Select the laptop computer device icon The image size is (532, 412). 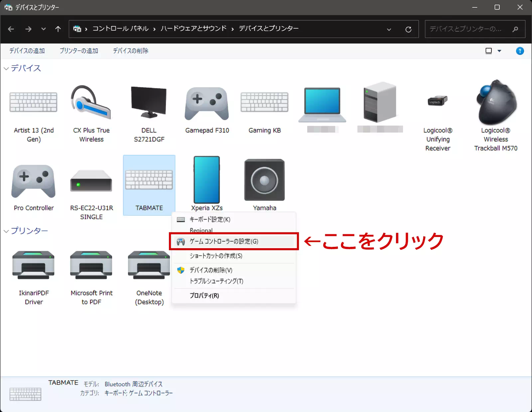[322, 104]
